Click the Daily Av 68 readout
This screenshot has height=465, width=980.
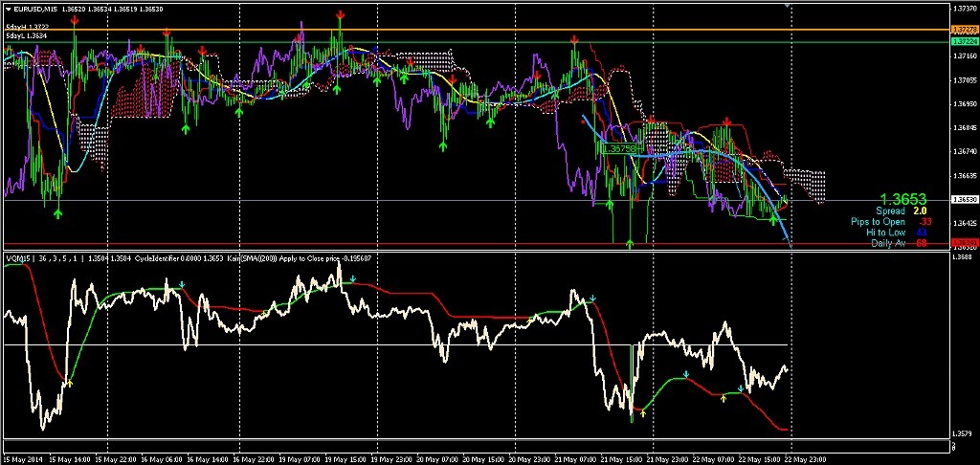click(898, 243)
